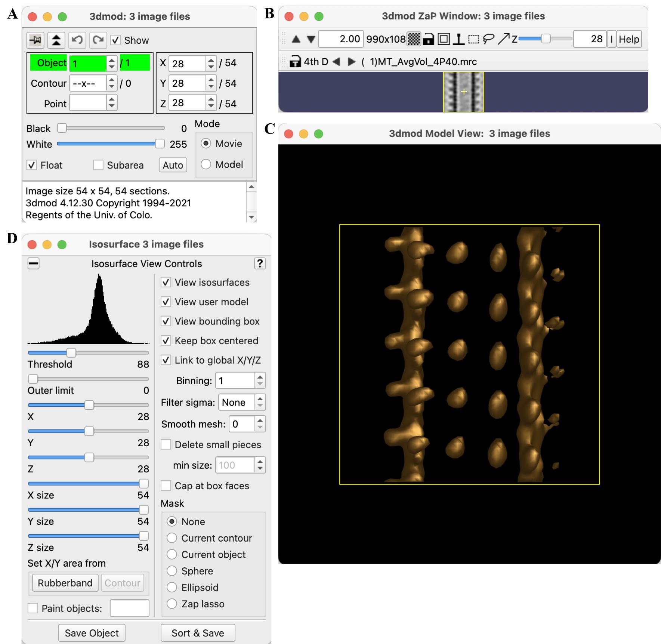
Task: Select the lasso tool in ZaP toolbar
Action: pyautogui.click(x=488, y=39)
